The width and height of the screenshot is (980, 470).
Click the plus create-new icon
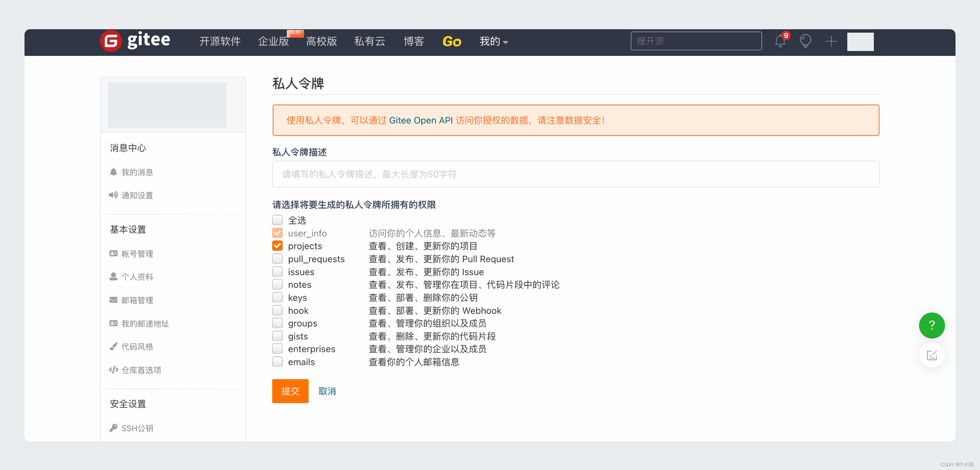tap(831, 41)
